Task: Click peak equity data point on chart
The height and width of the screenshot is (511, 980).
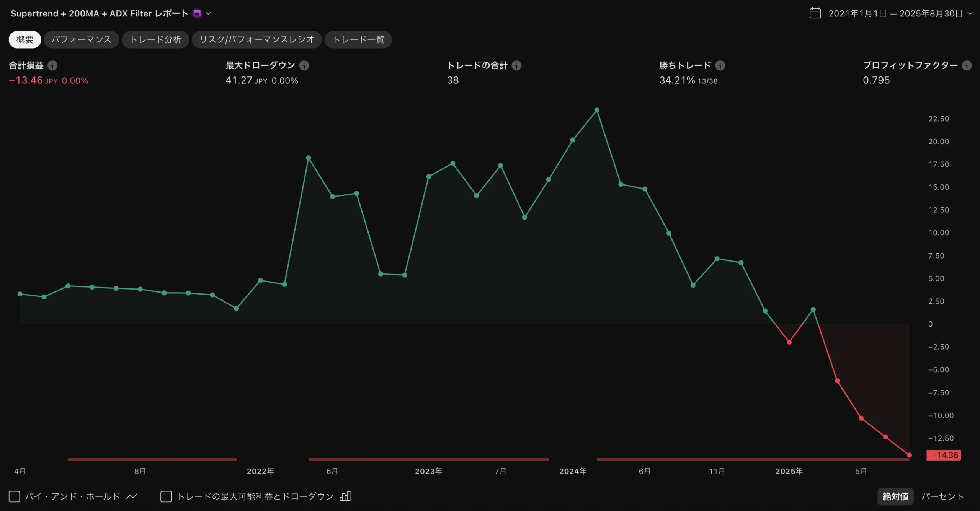Action: tap(596, 110)
